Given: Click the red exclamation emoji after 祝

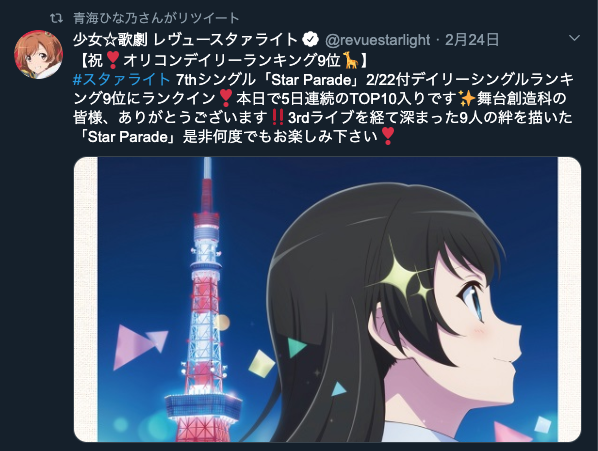Looking at the screenshot, I should (113, 60).
